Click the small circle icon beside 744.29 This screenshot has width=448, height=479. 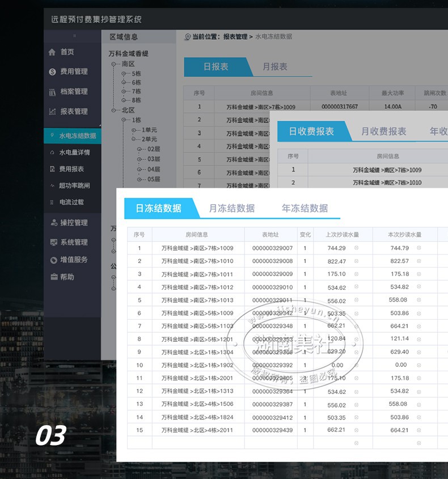tap(356, 248)
